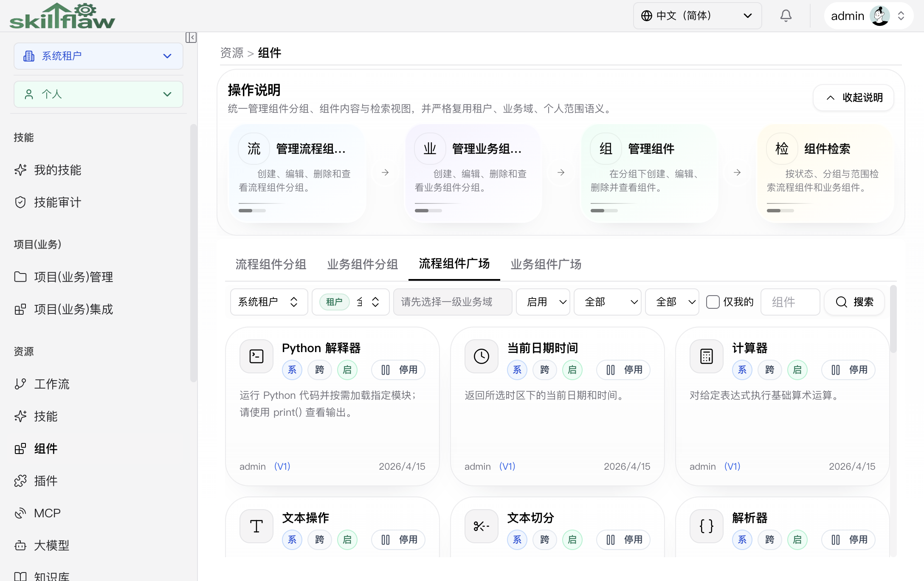This screenshot has width=924, height=581.
Task: Disable 文本操作 via 停用
Action: (398, 540)
